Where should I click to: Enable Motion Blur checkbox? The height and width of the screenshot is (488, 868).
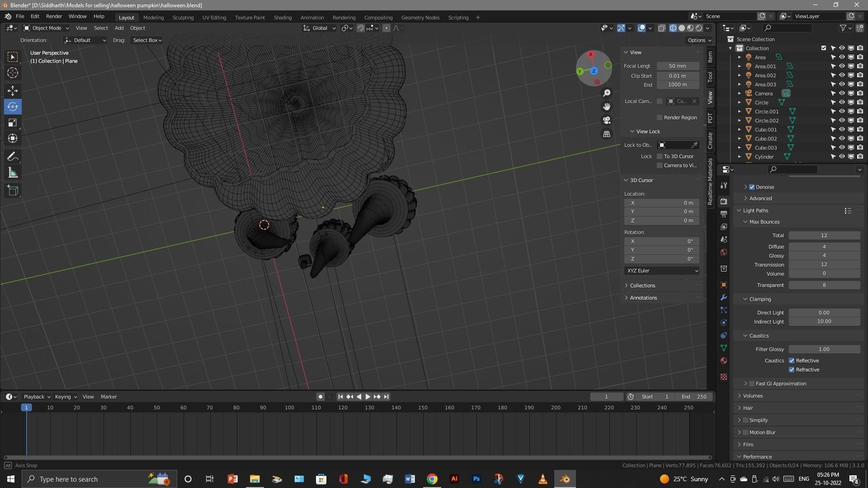745,432
